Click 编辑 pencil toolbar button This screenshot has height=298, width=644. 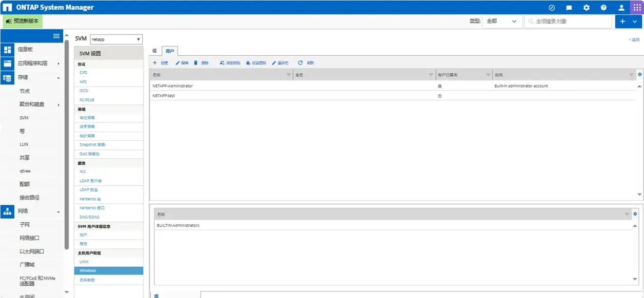pyautogui.click(x=182, y=62)
